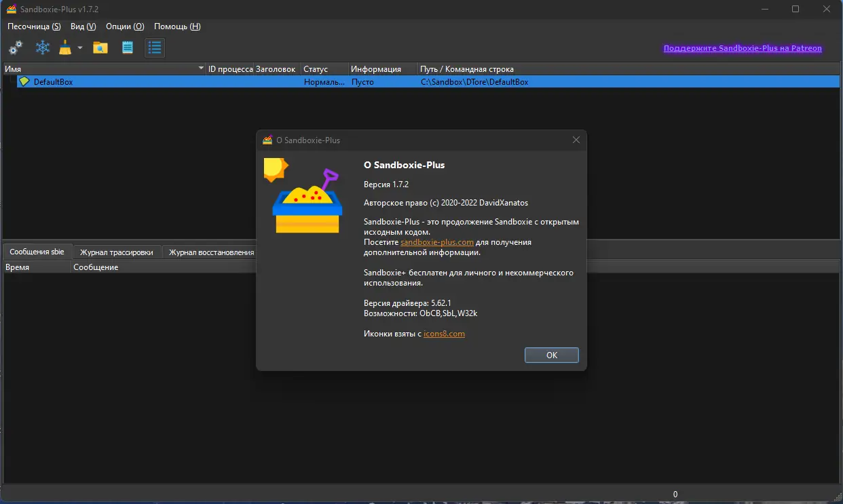Click the Версия драйвера: 5.62.1 text
The width and height of the screenshot is (843, 504).
[x=408, y=303]
